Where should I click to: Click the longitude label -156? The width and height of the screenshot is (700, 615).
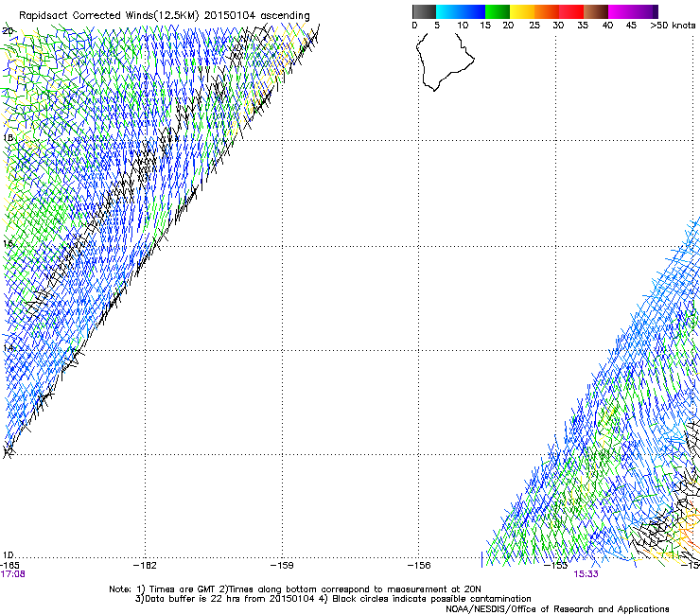click(419, 566)
